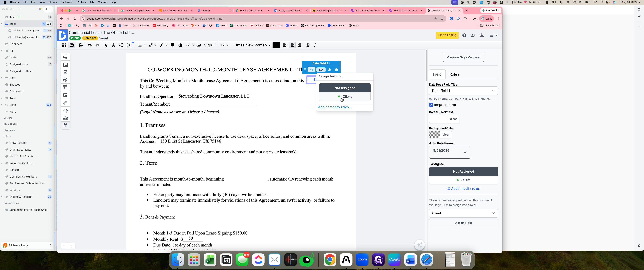This screenshot has height=270, width=644.
Task: Add an initials field from palette
Action: tap(65, 118)
